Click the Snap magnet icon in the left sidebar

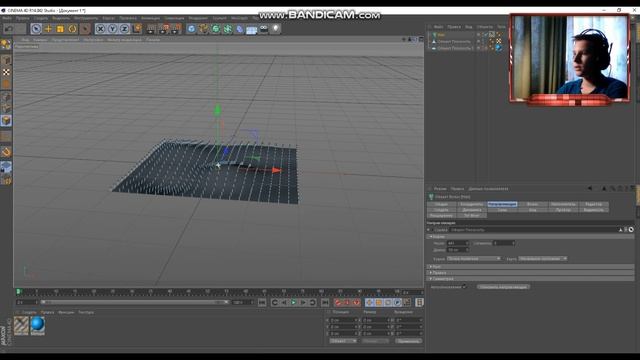pos(6,152)
